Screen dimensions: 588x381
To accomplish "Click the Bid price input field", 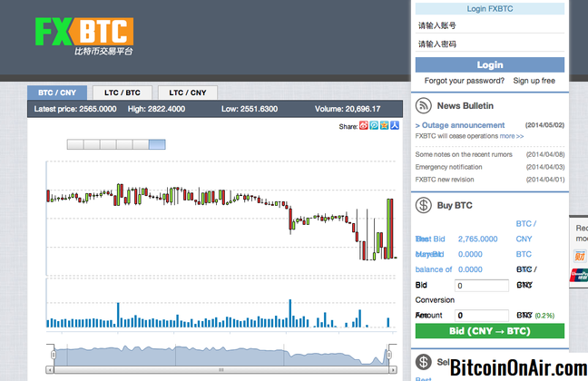I will pos(482,286).
